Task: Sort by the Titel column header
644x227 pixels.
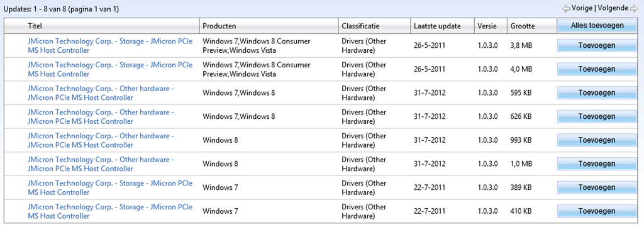Action: (35, 26)
